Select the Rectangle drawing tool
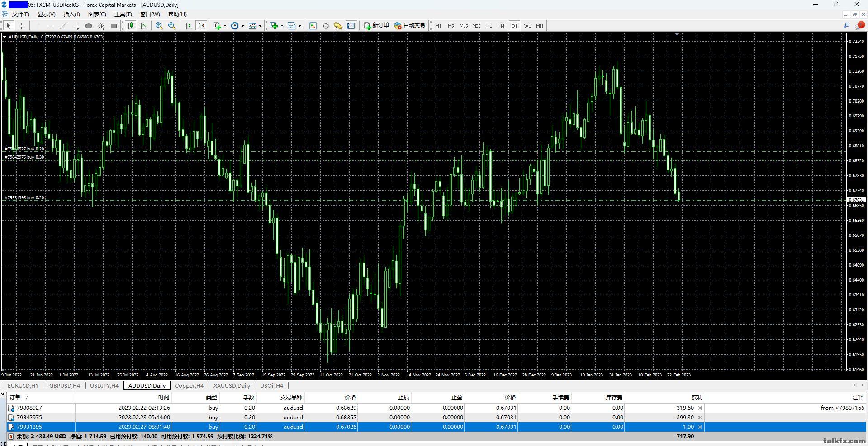 (x=114, y=26)
